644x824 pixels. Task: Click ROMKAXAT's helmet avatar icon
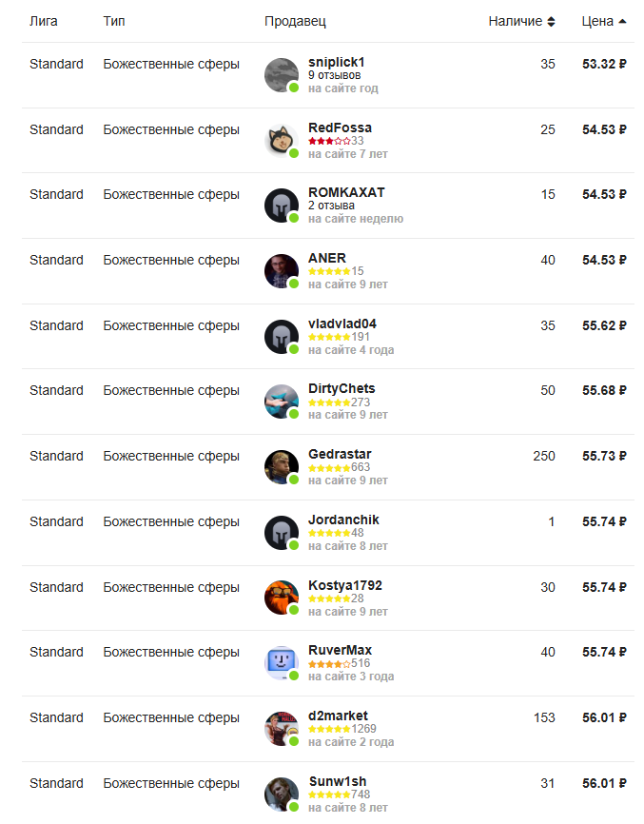282,206
